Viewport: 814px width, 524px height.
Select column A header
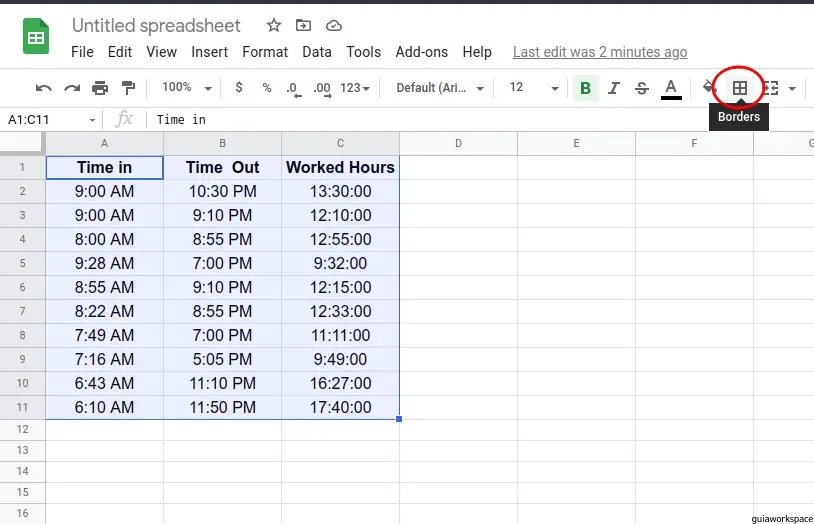[104, 143]
